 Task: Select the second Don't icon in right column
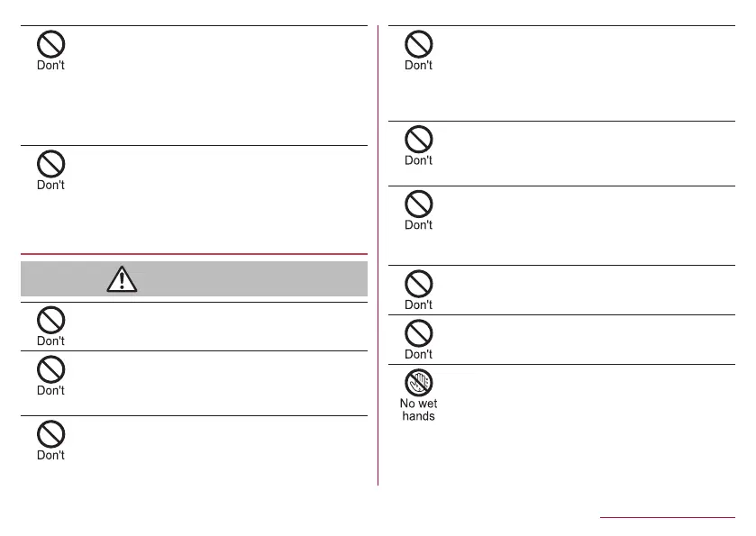pyautogui.click(x=418, y=140)
